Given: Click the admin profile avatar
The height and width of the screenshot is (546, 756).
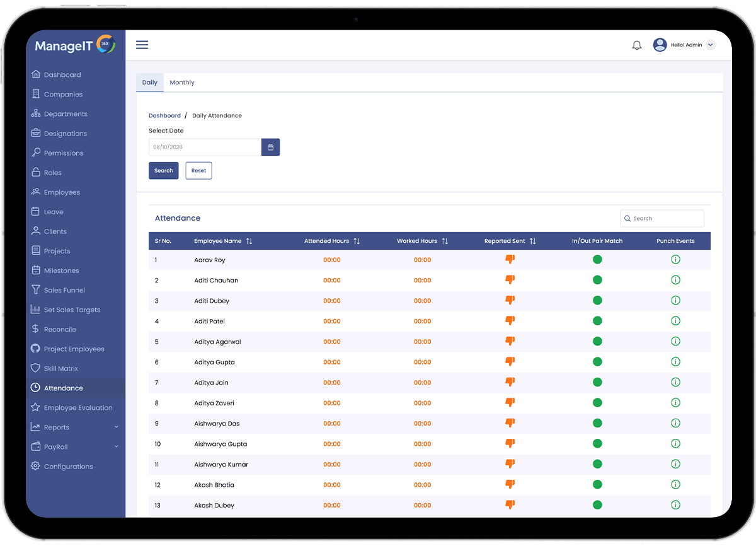Looking at the screenshot, I should [660, 45].
